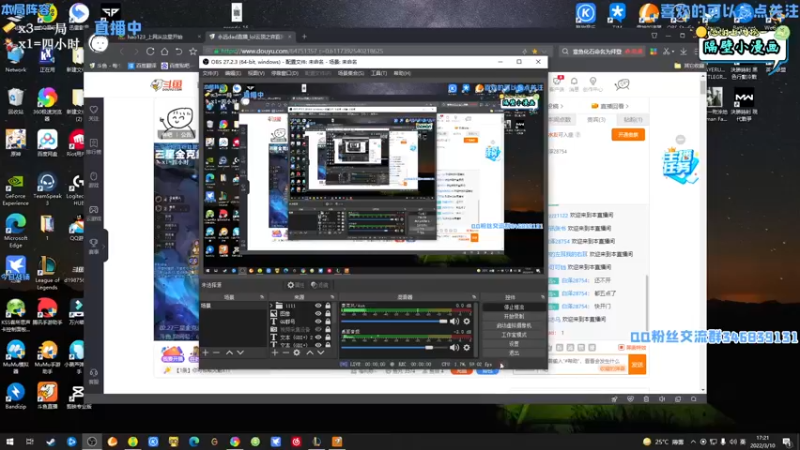Mute the second mixer channel's speaker icon

click(x=454, y=347)
